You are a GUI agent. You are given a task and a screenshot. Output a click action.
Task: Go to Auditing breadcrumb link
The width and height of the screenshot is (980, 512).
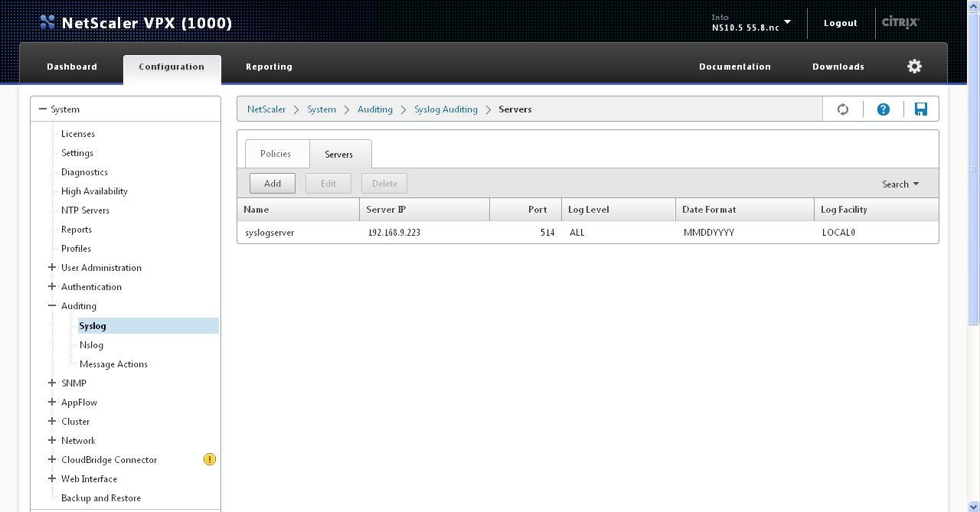coord(375,109)
